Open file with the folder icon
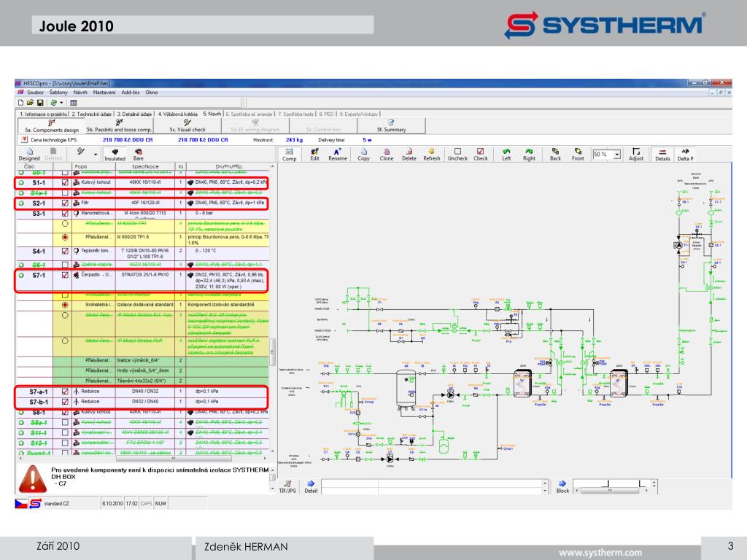 [x=30, y=103]
